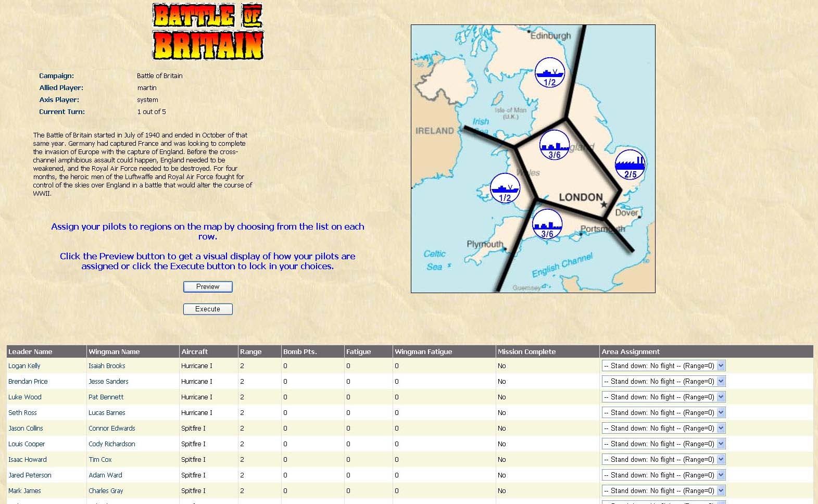Click the Leader Name column header
The height and width of the screenshot is (504, 818).
tap(30, 352)
